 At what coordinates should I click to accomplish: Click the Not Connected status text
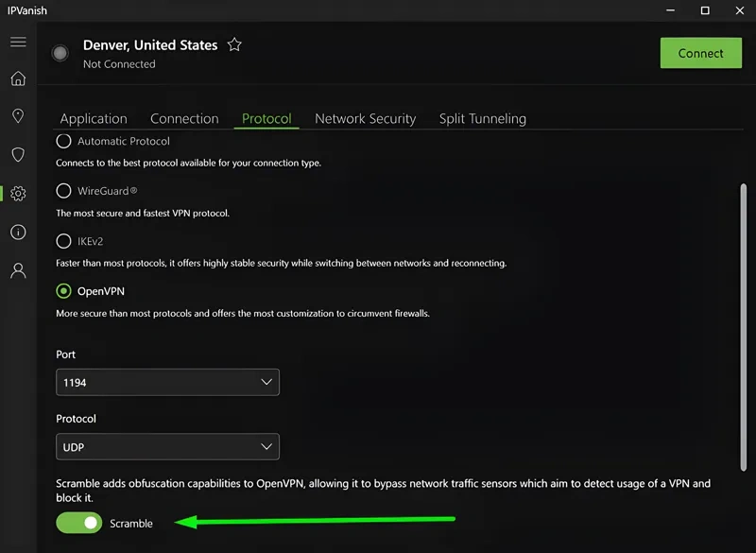coord(119,64)
